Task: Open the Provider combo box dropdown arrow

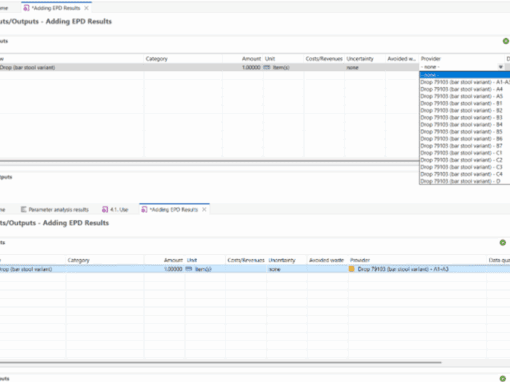Action: coord(501,67)
